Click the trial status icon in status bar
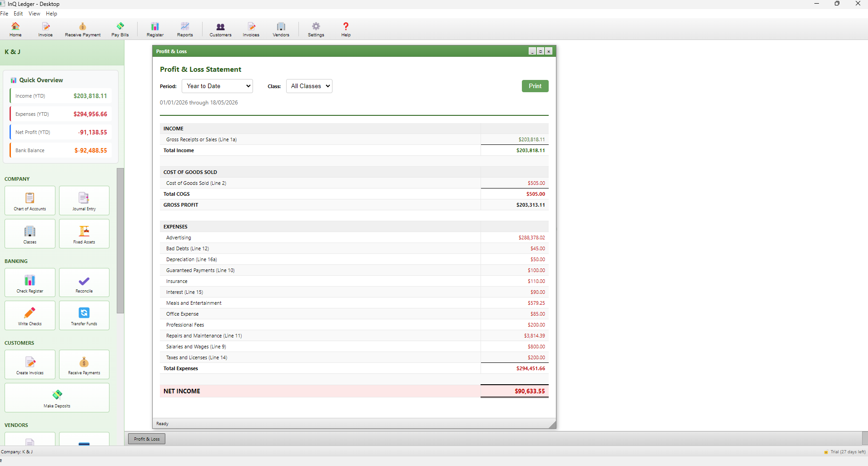Image resolution: width=868 pixels, height=466 pixels. click(826, 452)
